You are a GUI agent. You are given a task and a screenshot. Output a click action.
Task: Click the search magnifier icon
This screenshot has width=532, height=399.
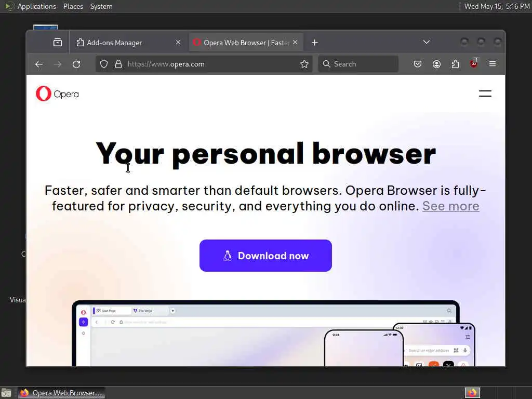pyautogui.click(x=326, y=64)
